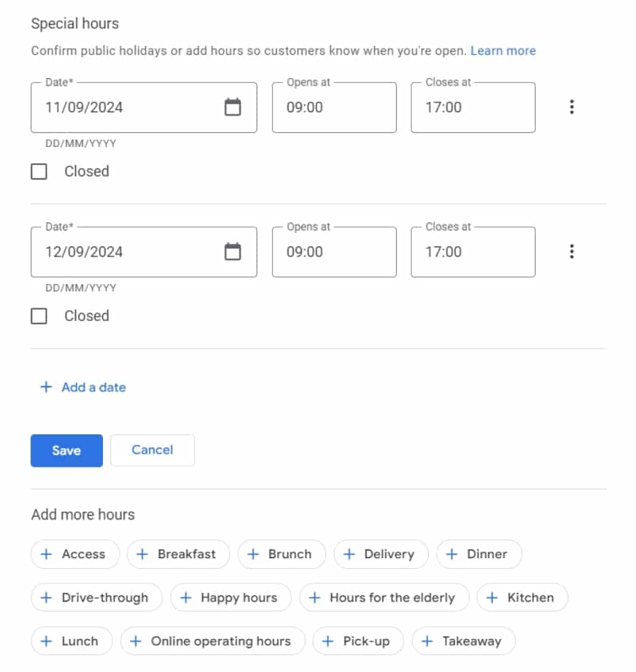The image size is (636, 672).
Task: Add Access hours chip
Action: click(75, 554)
